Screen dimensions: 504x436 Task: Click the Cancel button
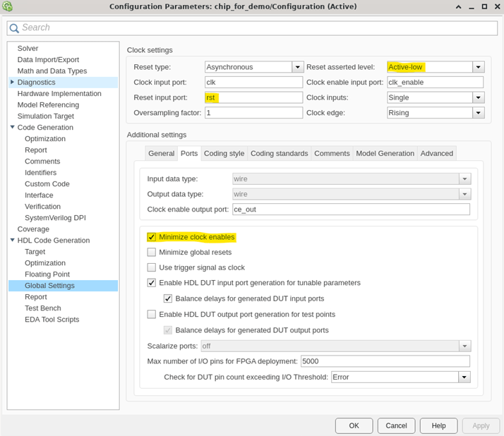click(396, 425)
